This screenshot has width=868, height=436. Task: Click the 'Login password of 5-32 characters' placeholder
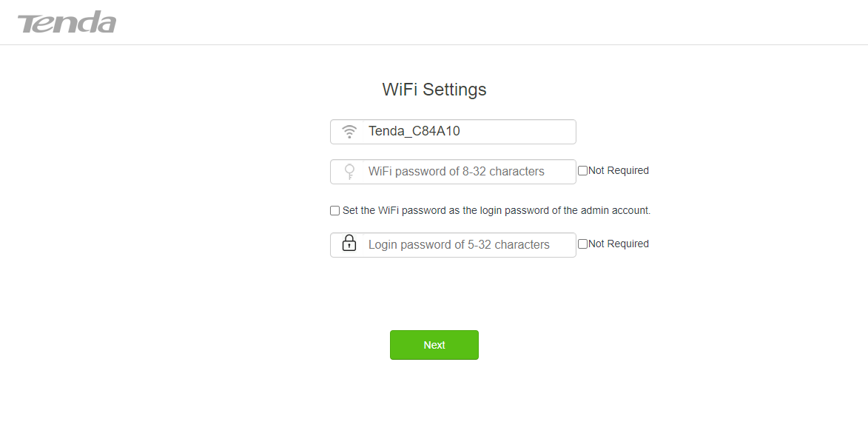pyautogui.click(x=459, y=245)
